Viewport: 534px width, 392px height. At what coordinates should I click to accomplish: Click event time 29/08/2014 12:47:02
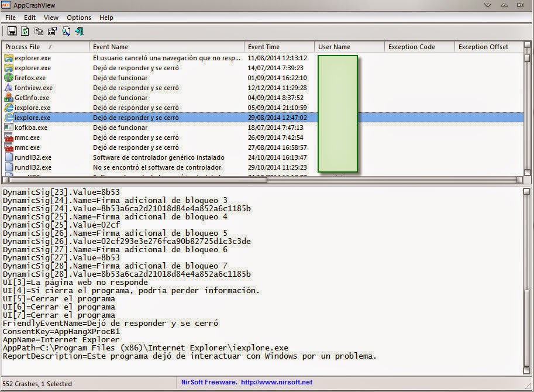click(277, 118)
